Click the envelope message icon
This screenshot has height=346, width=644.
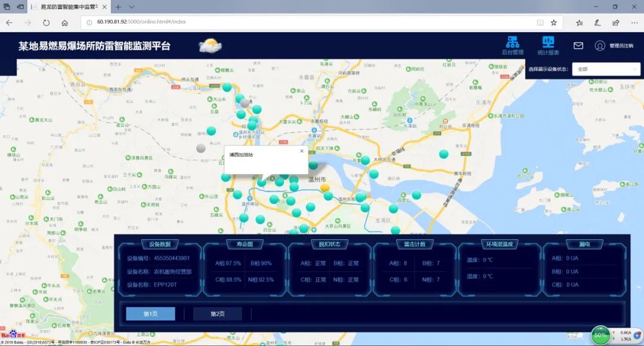click(578, 46)
